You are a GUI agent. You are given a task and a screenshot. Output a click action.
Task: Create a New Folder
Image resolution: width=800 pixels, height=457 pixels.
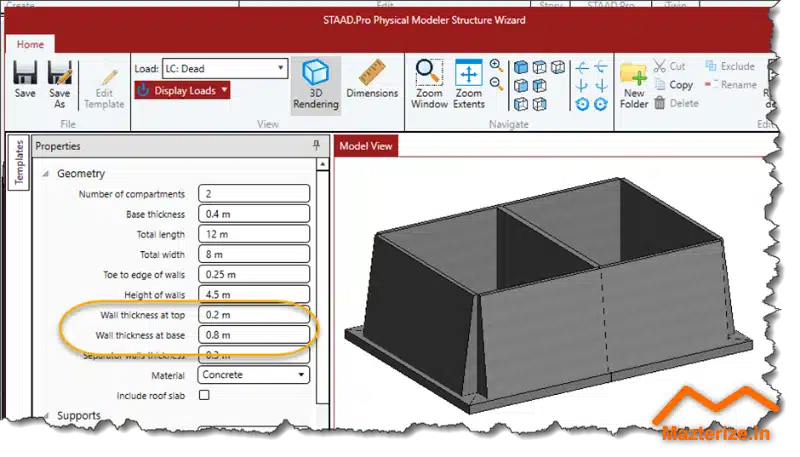pyautogui.click(x=634, y=85)
